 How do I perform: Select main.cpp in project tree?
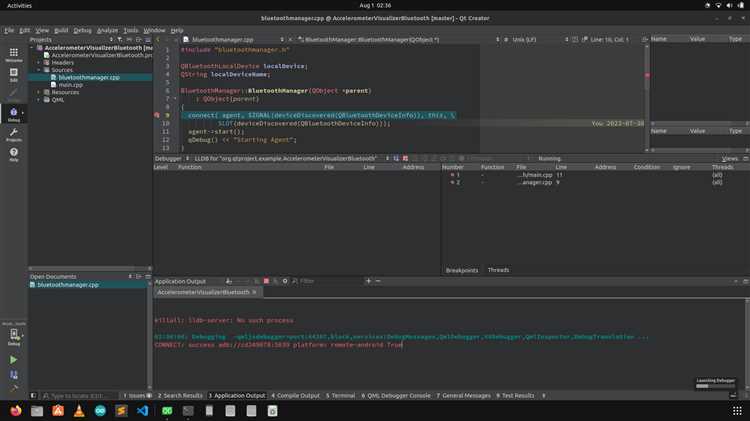[x=70, y=85]
